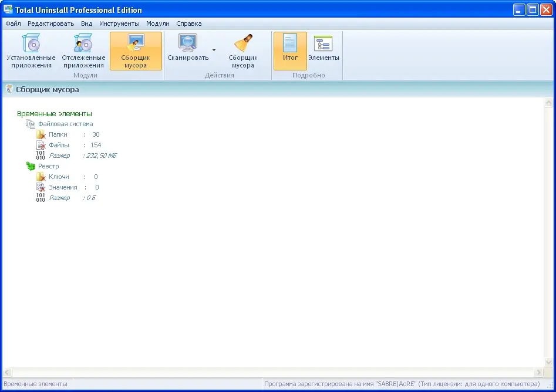Click the vertical scrollbar up arrow
Image resolution: width=556 pixels, height=392 pixels.
[548, 103]
